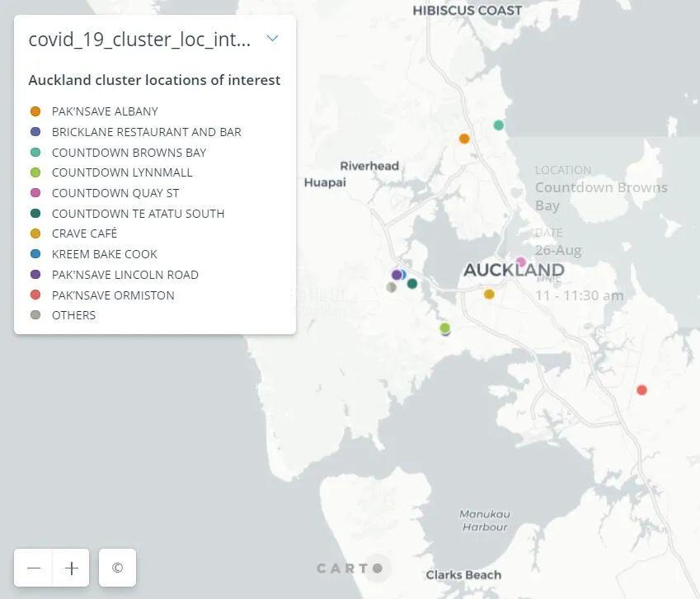This screenshot has height=599, width=700.
Task: Click the faded 26-Aug popup date
Action: click(x=558, y=251)
